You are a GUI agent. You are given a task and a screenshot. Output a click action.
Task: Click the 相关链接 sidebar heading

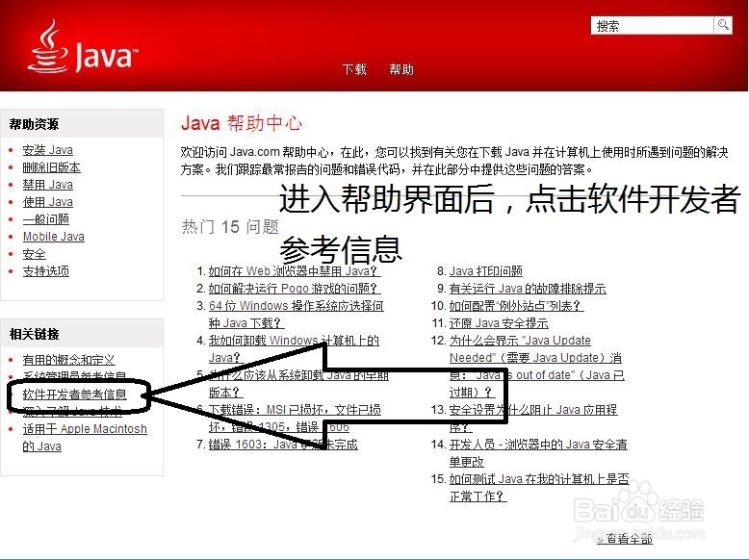tap(34, 334)
